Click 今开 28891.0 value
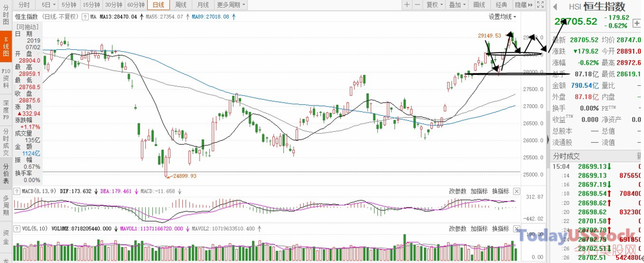Viewport: 644px width, 263px height. point(629,51)
